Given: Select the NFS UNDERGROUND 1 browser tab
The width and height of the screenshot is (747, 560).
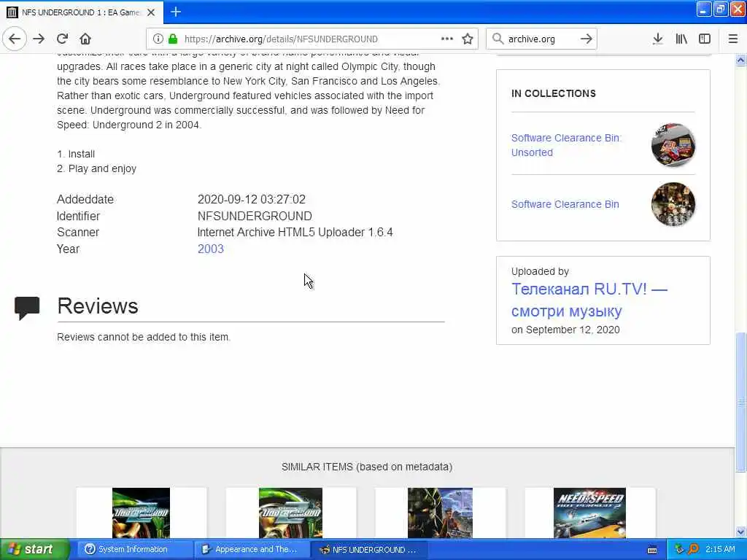Looking at the screenshot, I should [x=82, y=12].
